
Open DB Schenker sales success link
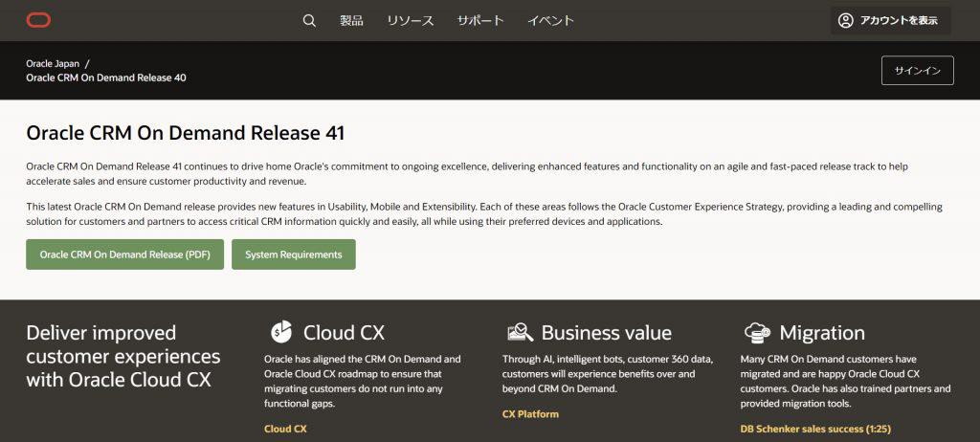[x=815, y=429]
